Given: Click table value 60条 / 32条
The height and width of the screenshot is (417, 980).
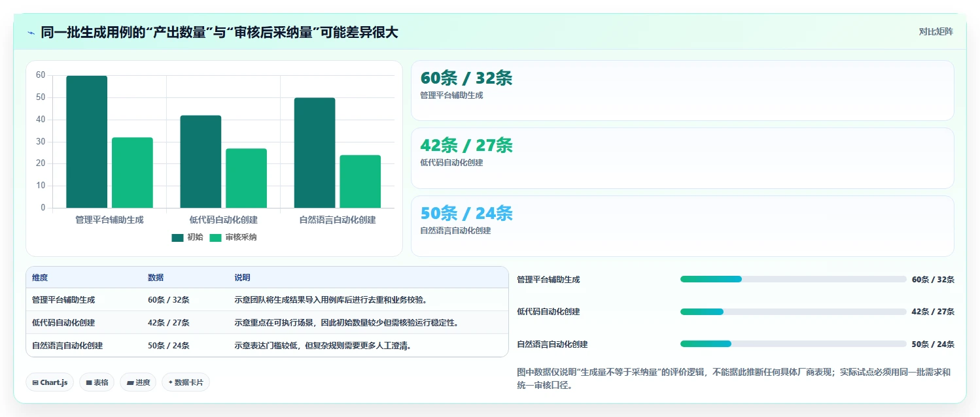Looking at the screenshot, I should 169,300.
